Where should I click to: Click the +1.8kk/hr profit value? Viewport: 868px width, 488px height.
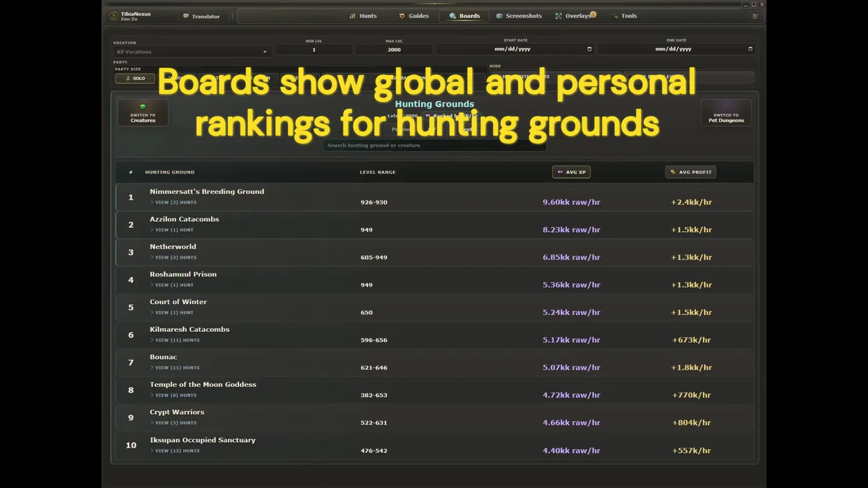tap(691, 368)
